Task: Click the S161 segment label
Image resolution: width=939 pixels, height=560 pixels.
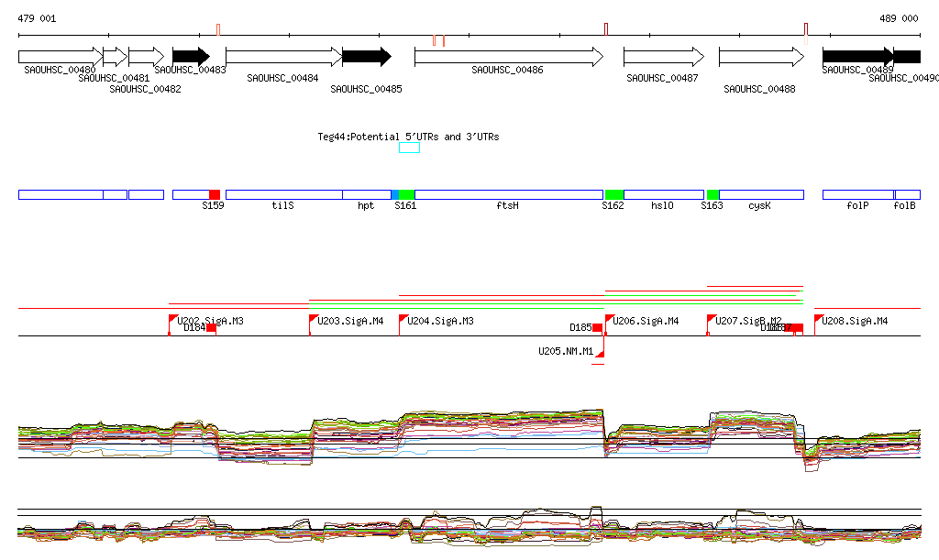Action: (405, 206)
